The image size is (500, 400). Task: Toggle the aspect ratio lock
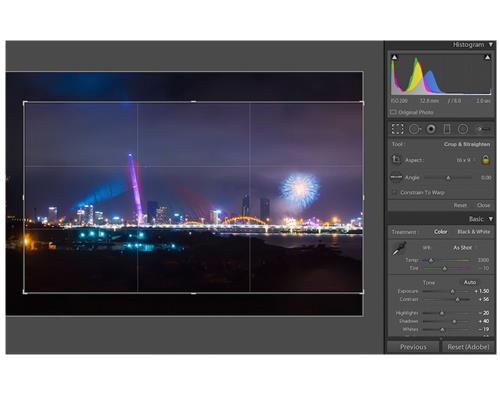pos(486,160)
